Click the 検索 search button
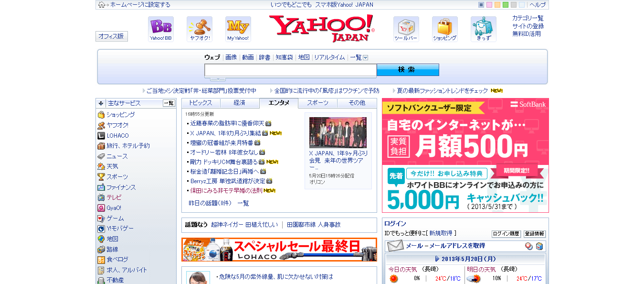The image size is (644, 284). pyautogui.click(x=408, y=70)
